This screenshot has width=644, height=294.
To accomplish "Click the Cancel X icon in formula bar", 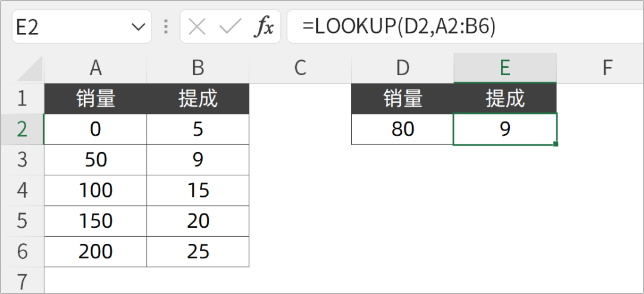I will coord(196,27).
